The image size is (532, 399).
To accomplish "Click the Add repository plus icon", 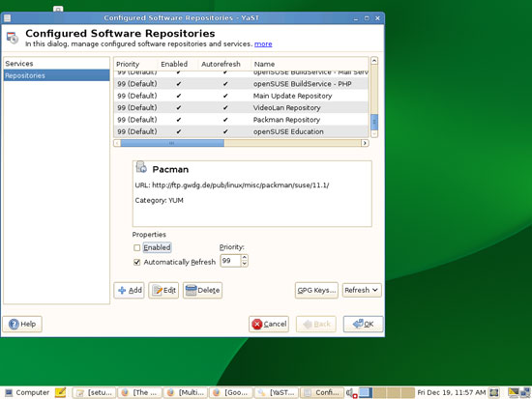I will pyautogui.click(x=122, y=290).
